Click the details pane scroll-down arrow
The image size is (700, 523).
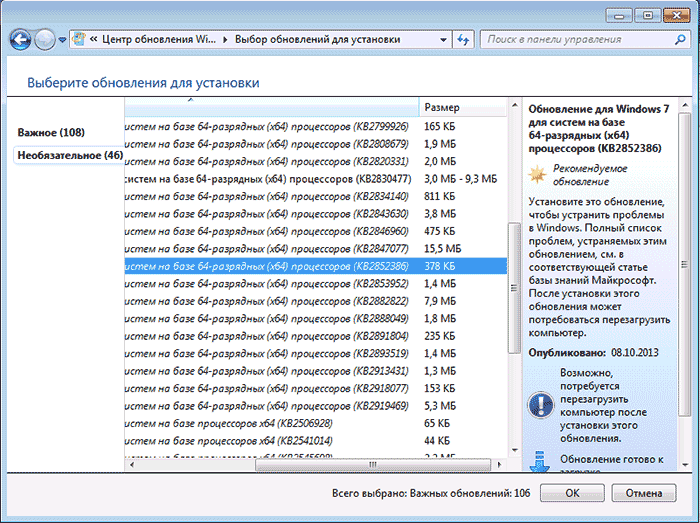click(x=684, y=465)
